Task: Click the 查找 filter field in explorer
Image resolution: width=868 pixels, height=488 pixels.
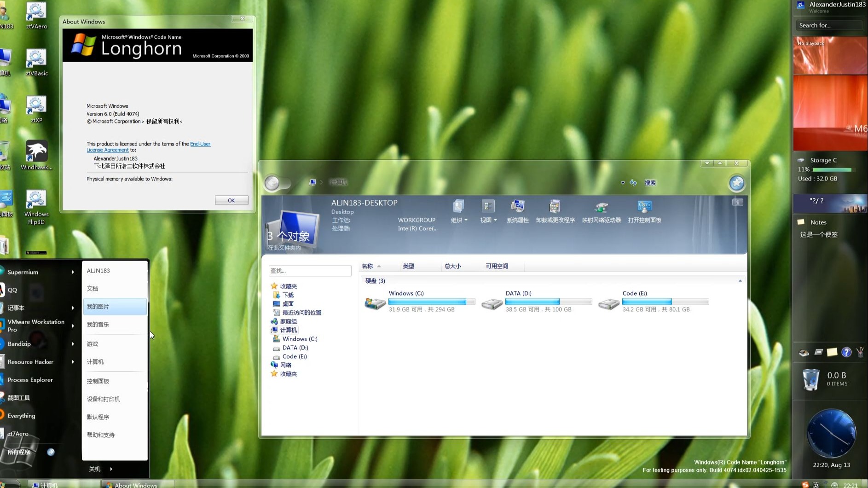Action: [x=310, y=271]
